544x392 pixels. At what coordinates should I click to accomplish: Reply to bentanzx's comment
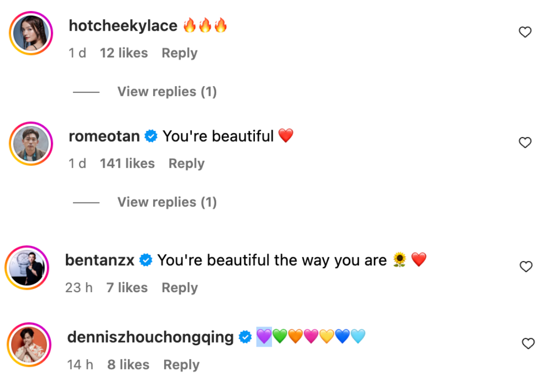pos(179,288)
